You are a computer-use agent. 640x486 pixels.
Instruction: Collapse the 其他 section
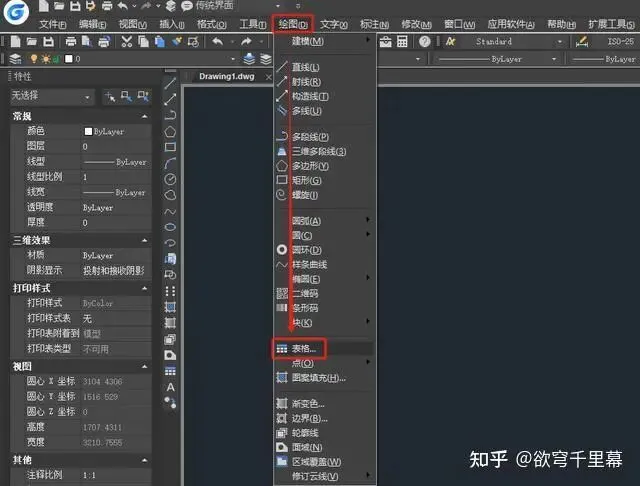click(x=144, y=460)
